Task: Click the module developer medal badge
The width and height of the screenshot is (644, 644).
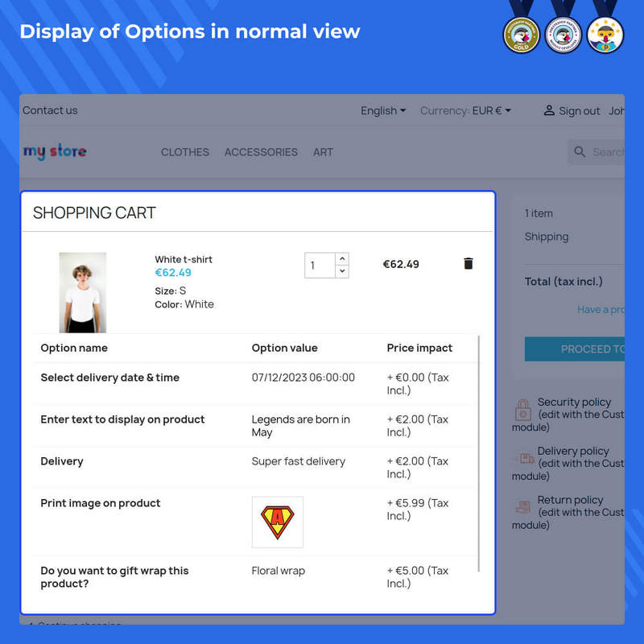Action: coord(563,35)
